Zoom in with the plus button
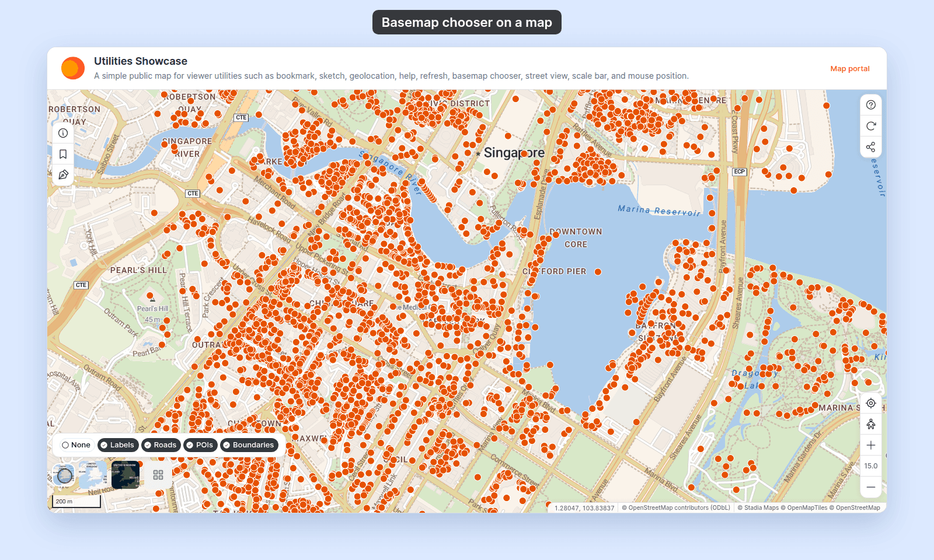The height and width of the screenshot is (560, 934). tap(871, 445)
